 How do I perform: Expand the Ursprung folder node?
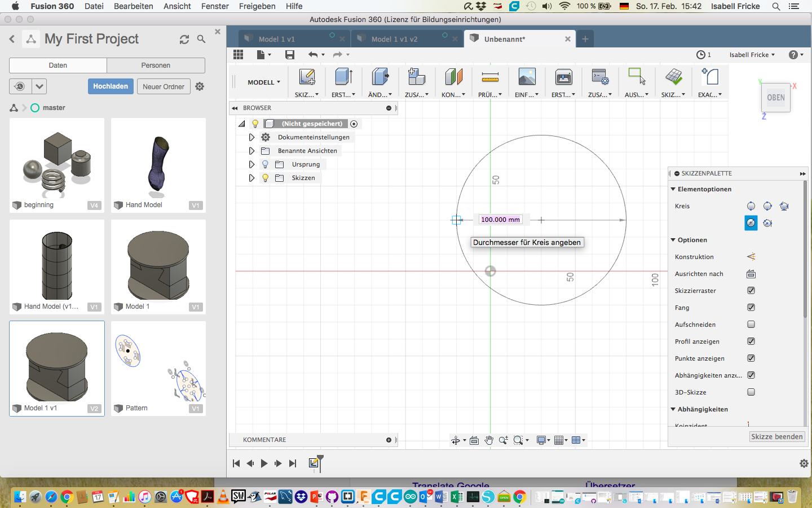(251, 164)
